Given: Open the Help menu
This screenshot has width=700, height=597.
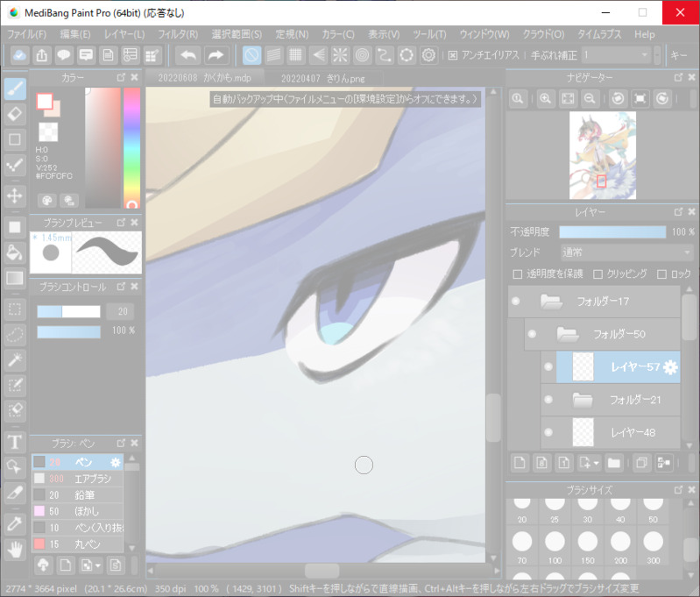Looking at the screenshot, I should [645, 34].
